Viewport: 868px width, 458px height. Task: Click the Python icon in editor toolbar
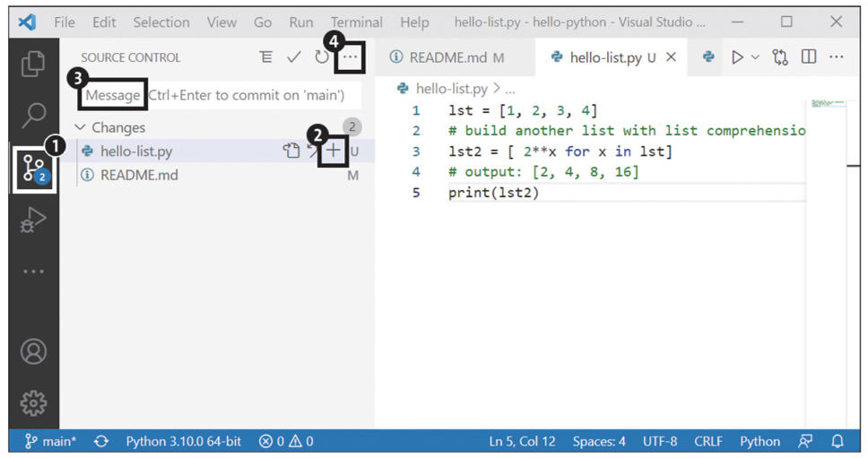(x=708, y=56)
